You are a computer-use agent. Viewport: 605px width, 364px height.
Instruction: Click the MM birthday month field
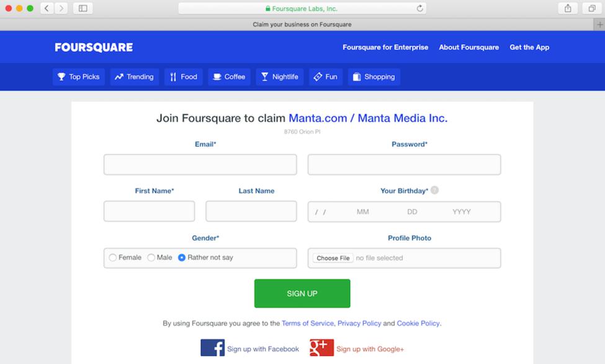point(363,211)
